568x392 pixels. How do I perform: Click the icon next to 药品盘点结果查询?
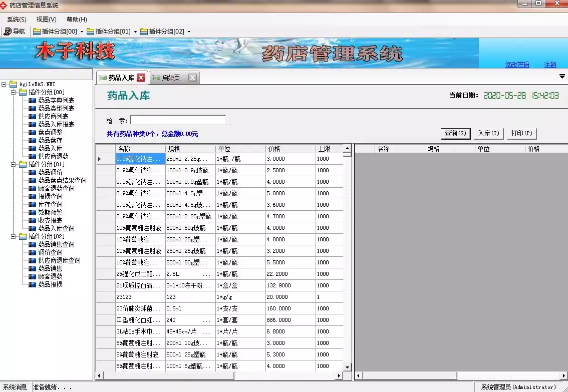(32, 180)
